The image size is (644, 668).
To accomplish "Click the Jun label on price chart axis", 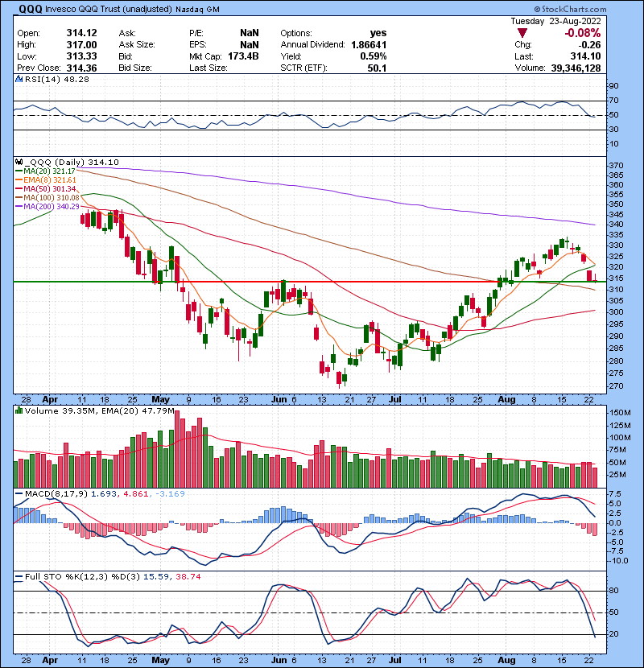I will [279, 398].
